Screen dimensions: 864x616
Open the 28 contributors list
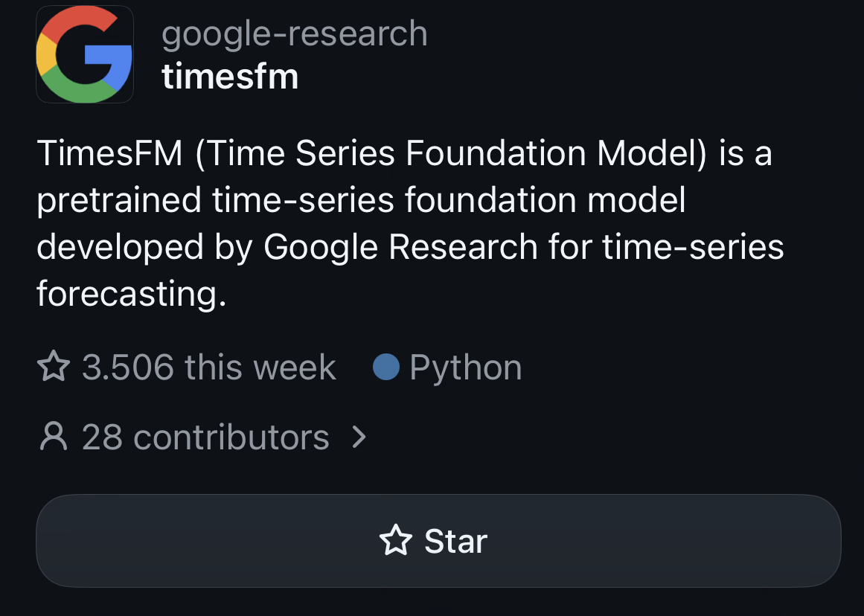coord(203,437)
